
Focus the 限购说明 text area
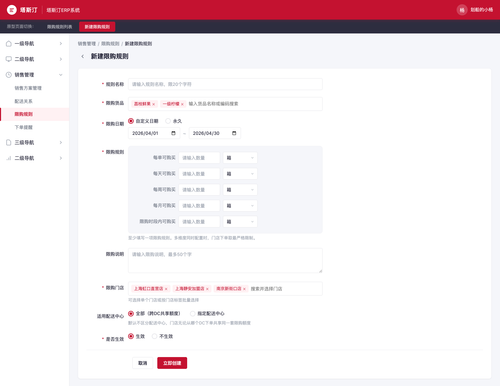tap(225, 260)
